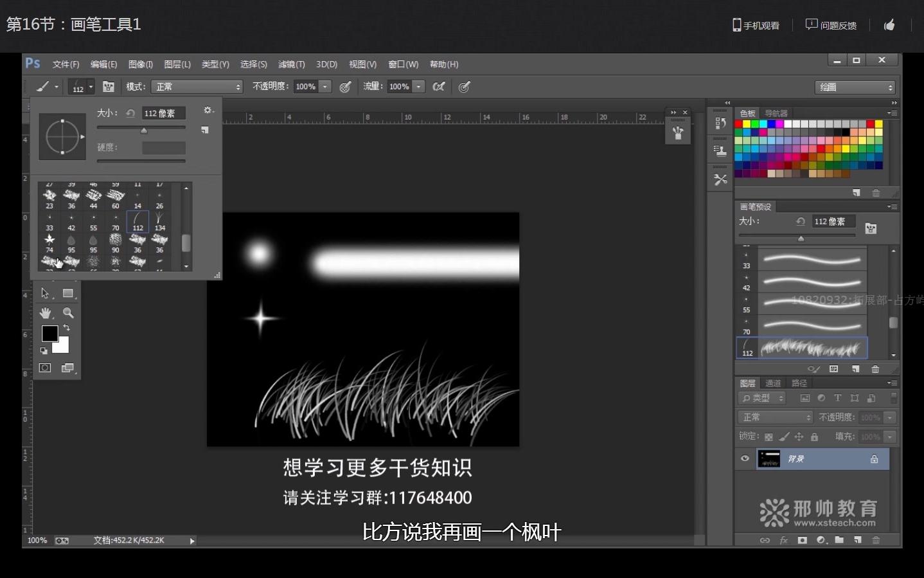The height and width of the screenshot is (578, 924).
Task: Reset default foreground and background colors
Action: [44, 350]
